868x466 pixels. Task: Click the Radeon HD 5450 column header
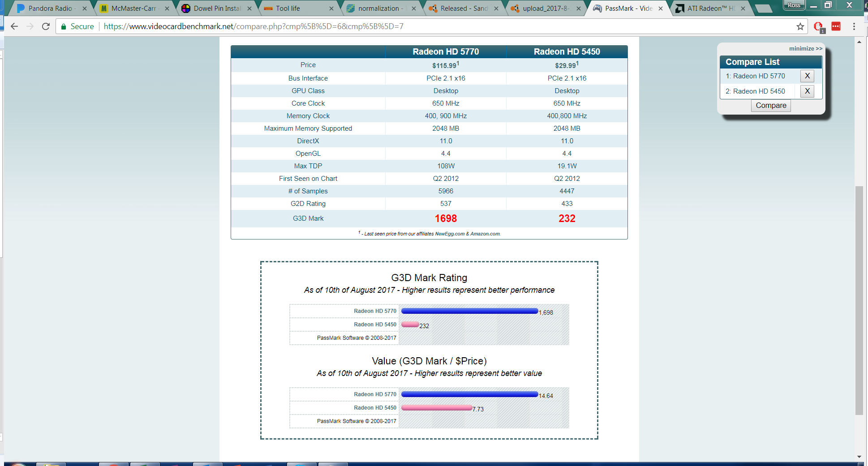pyautogui.click(x=567, y=51)
